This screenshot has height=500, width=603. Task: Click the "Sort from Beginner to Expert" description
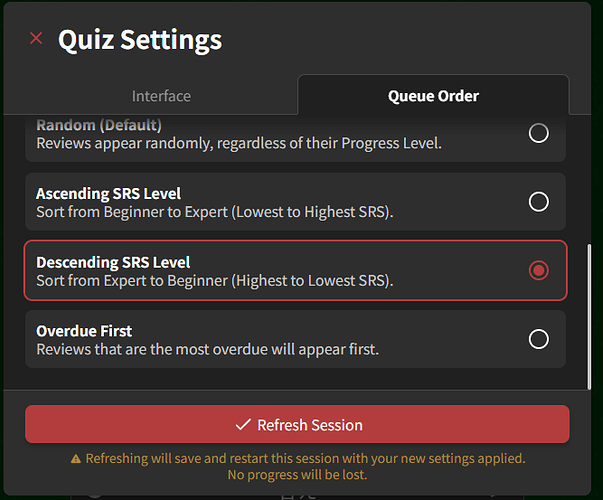click(213, 211)
